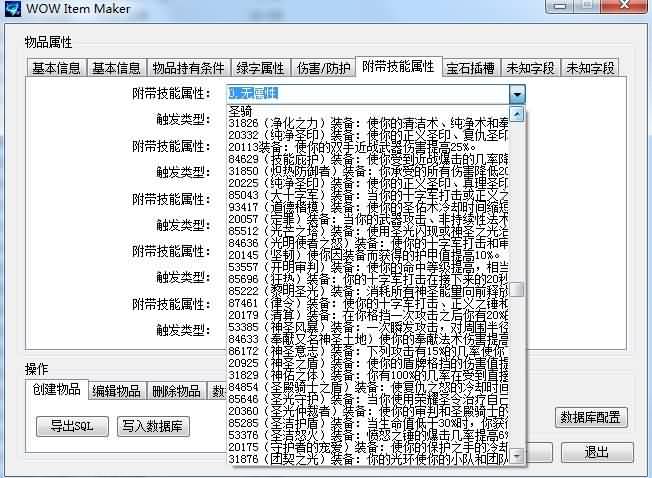Select the 20113装备 two-hand damage entry
Image resolution: width=652 pixels, height=478 pixels.
tap(368, 147)
